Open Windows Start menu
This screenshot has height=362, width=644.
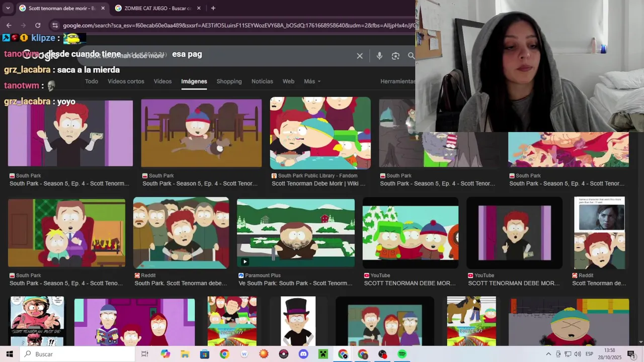point(10,354)
